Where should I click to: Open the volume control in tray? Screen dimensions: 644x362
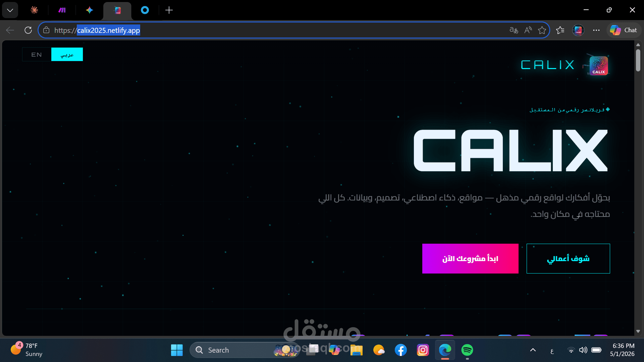tap(583, 350)
